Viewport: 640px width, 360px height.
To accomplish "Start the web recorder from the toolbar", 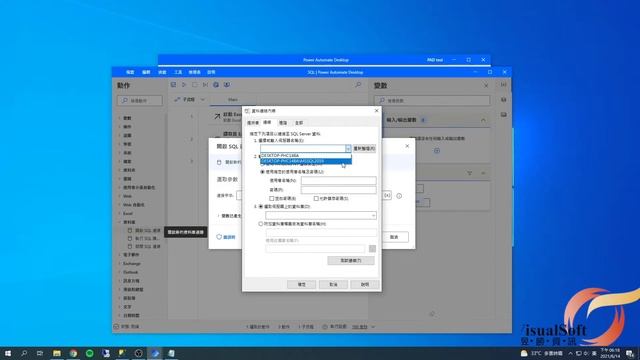I will (x=216, y=84).
